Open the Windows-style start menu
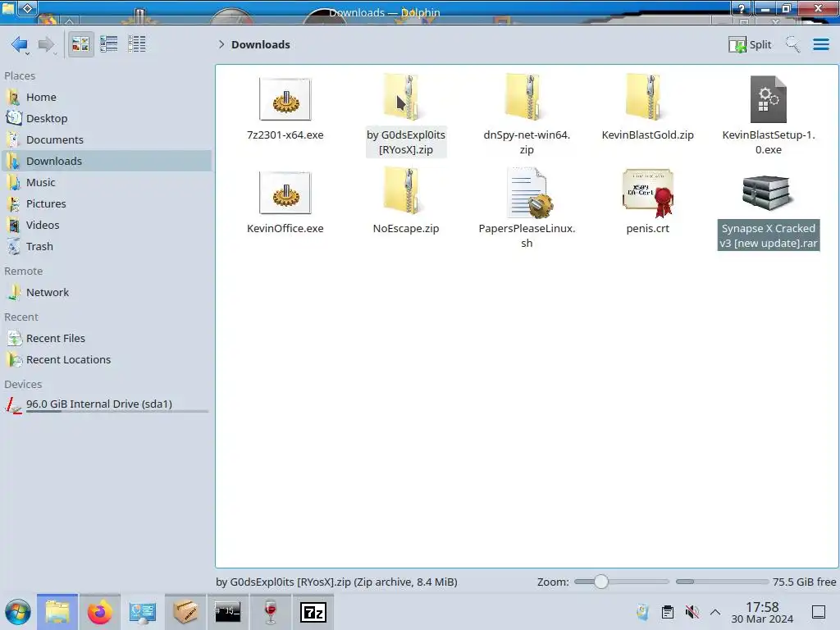This screenshot has height=630, width=840. tap(18, 612)
